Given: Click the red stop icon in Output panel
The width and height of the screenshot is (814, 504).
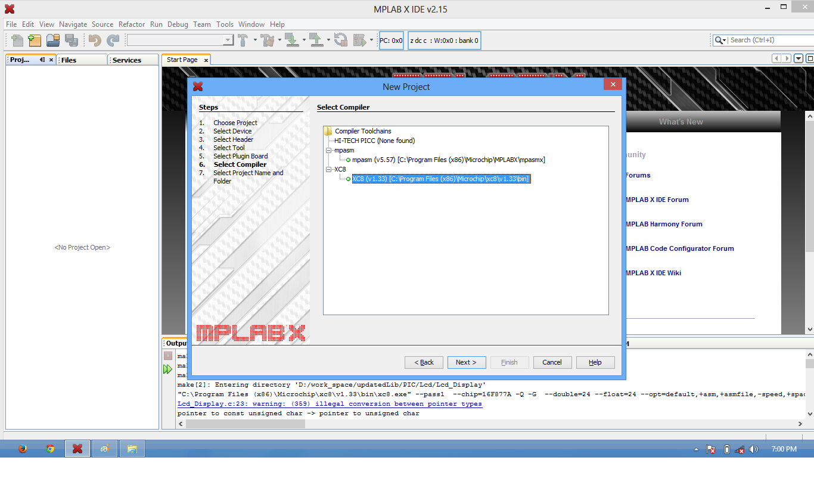Looking at the screenshot, I should point(168,356).
